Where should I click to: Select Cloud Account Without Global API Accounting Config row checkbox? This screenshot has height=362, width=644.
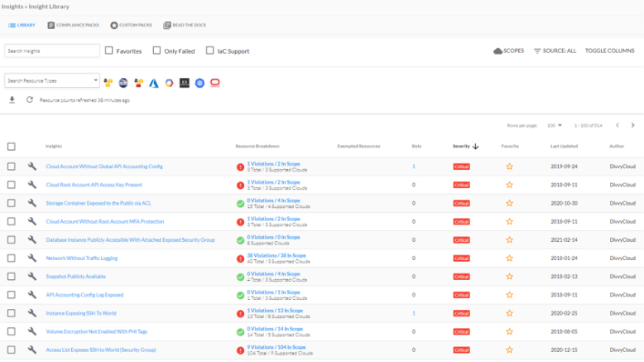pos(11,167)
